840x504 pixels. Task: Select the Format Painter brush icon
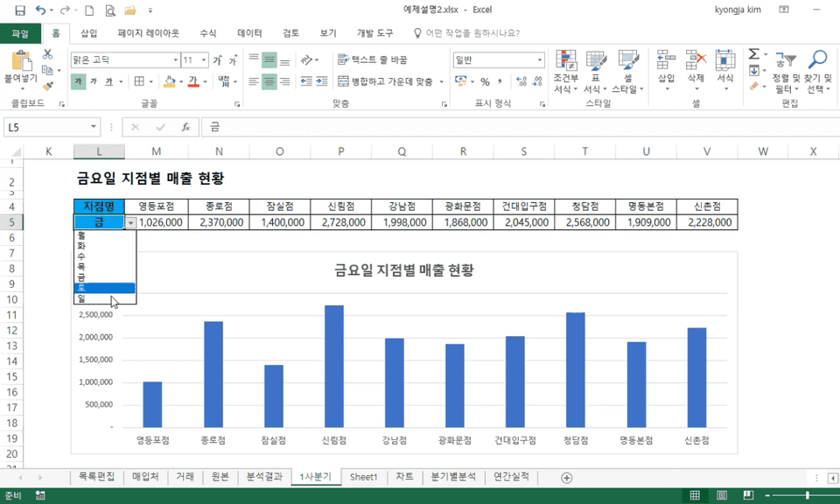coord(47,86)
